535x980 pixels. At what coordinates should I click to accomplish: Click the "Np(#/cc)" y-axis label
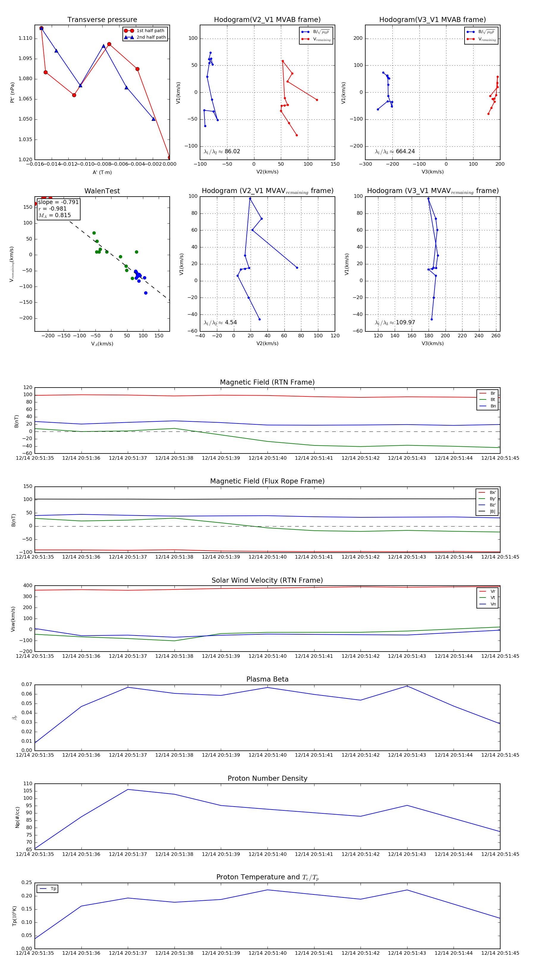(x=18, y=817)
